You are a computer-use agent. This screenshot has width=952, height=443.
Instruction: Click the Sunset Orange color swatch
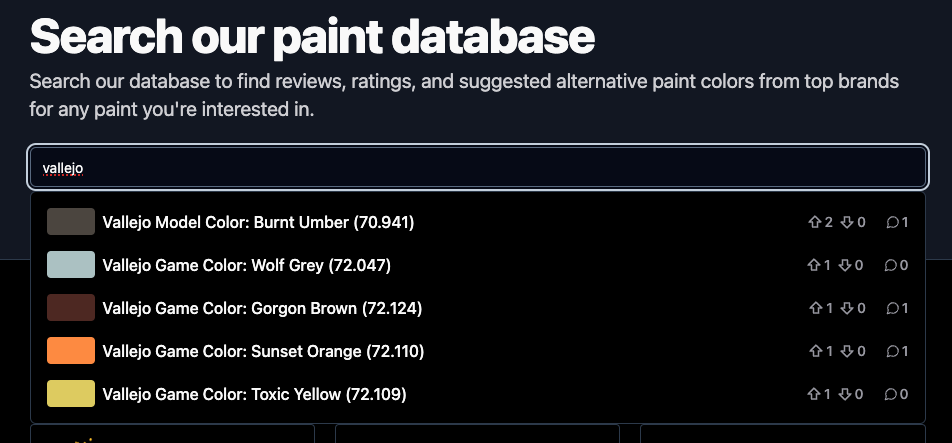[71, 351]
